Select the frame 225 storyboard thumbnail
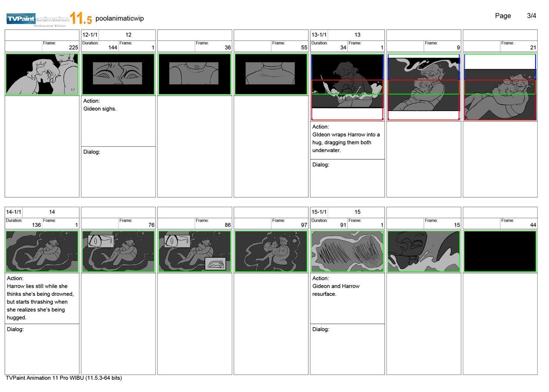The width and height of the screenshot is (549, 392). coord(42,74)
